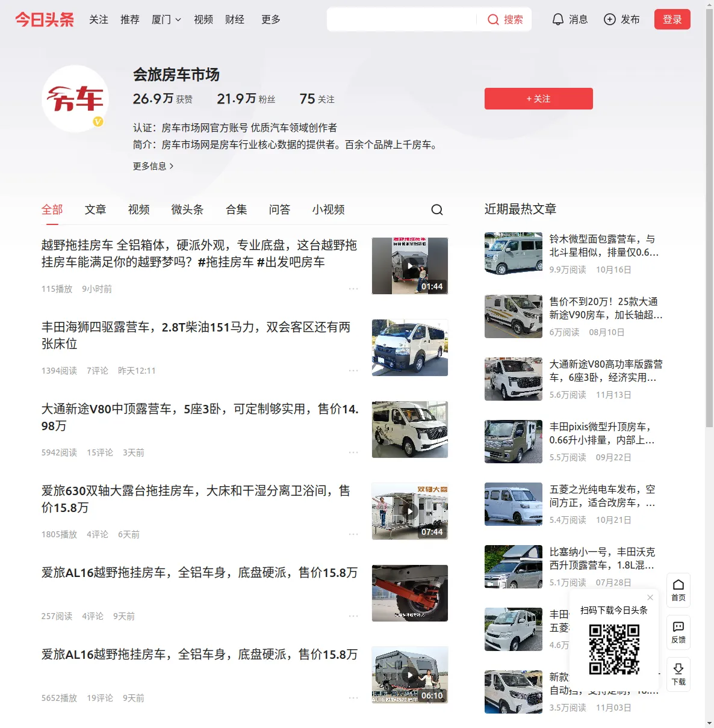Click 19评论 on the AL16 video post

(x=100, y=698)
